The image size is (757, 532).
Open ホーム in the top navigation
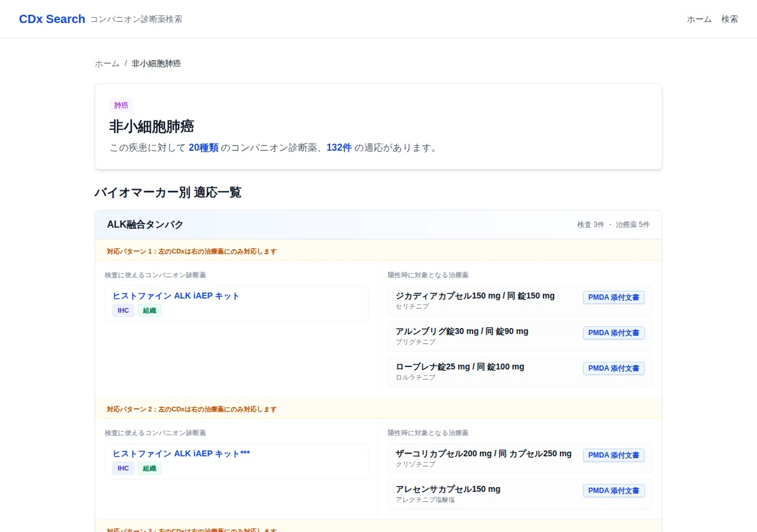click(699, 19)
